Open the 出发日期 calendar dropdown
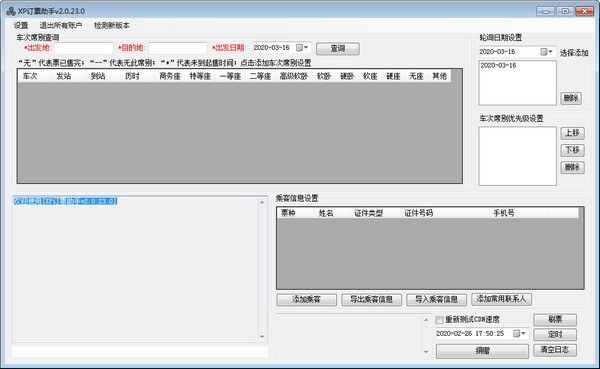 coord(302,48)
